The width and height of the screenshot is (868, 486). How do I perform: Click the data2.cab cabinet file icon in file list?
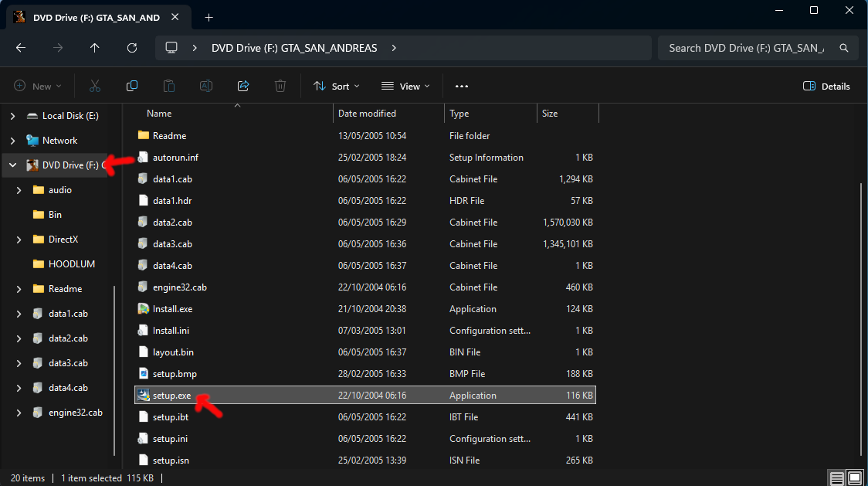click(144, 223)
